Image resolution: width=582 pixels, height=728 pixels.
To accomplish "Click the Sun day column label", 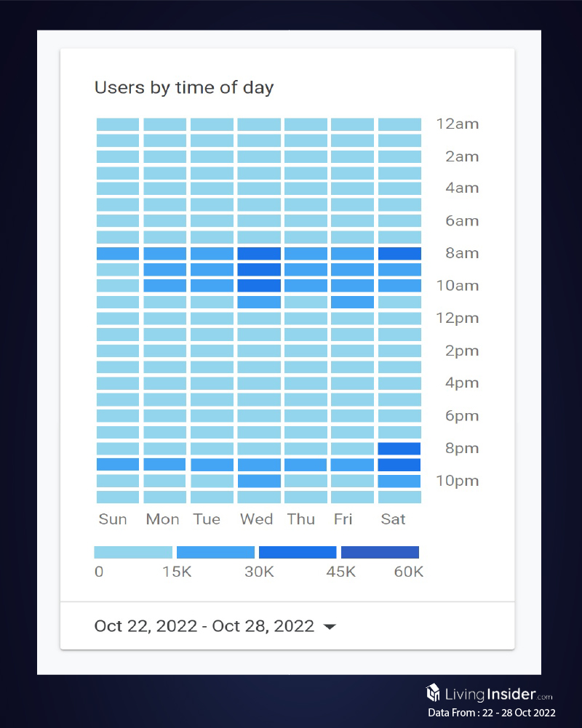I will pos(113,519).
